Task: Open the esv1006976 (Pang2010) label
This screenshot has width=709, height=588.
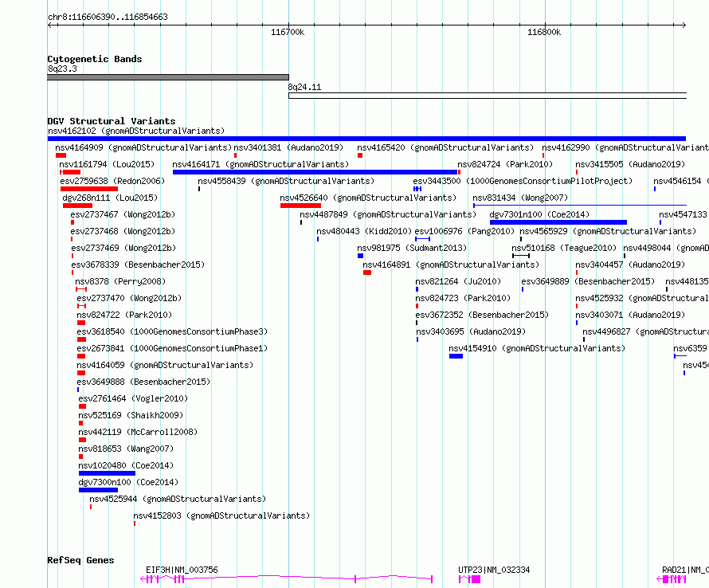Action: click(x=464, y=231)
